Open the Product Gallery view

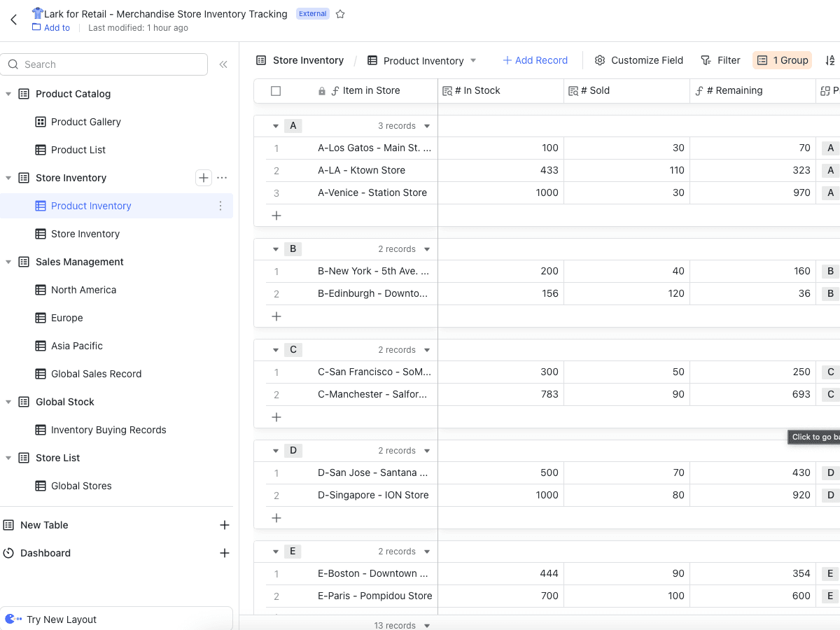[85, 122]
